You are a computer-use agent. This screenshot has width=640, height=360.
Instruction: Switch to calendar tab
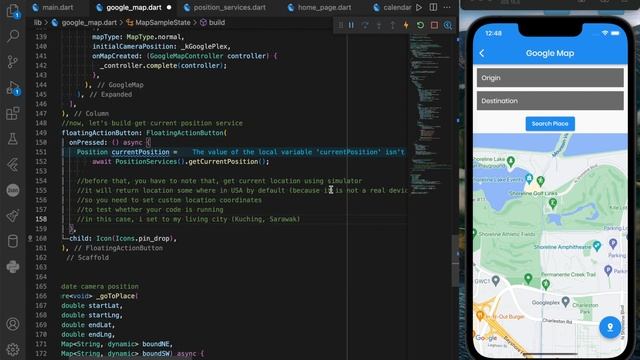[393, 7]
